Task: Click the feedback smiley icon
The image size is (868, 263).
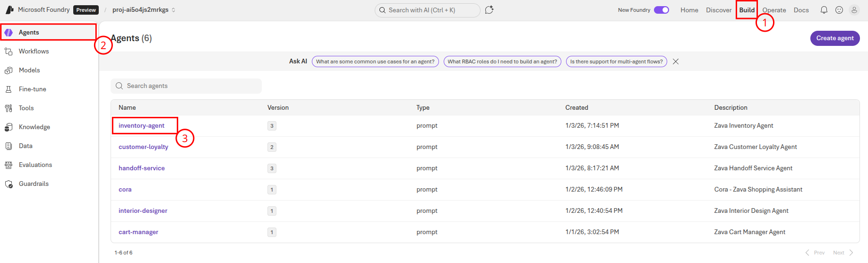Action: (839, 10)
